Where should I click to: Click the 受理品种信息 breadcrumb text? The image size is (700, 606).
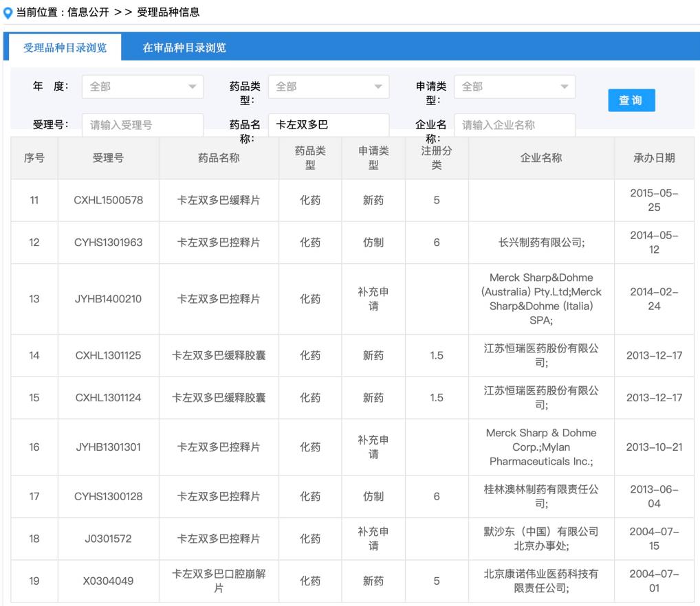tap(168, 12)
